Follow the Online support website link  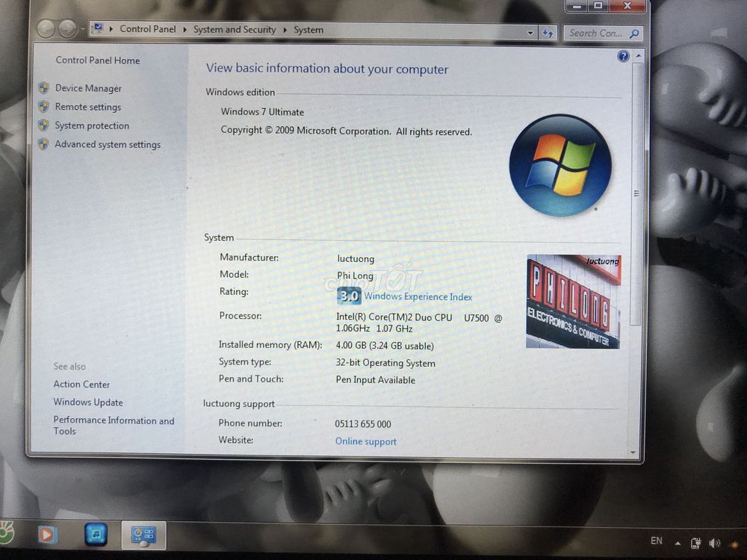click(366, 441)
